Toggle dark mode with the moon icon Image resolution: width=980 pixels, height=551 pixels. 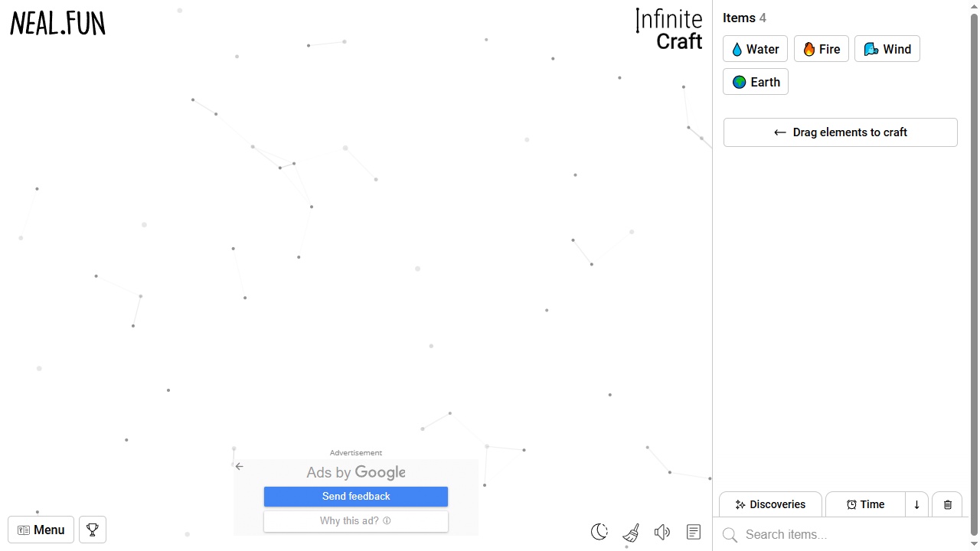599,531
